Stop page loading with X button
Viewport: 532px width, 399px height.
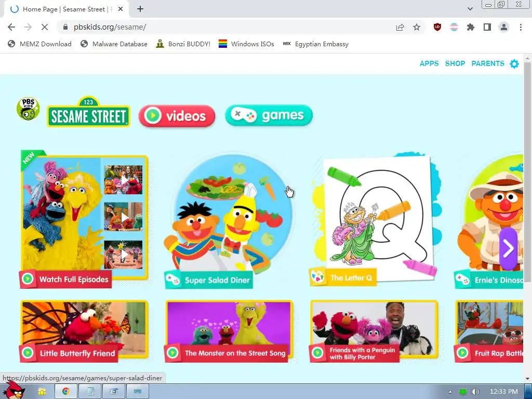pos(45,27)
